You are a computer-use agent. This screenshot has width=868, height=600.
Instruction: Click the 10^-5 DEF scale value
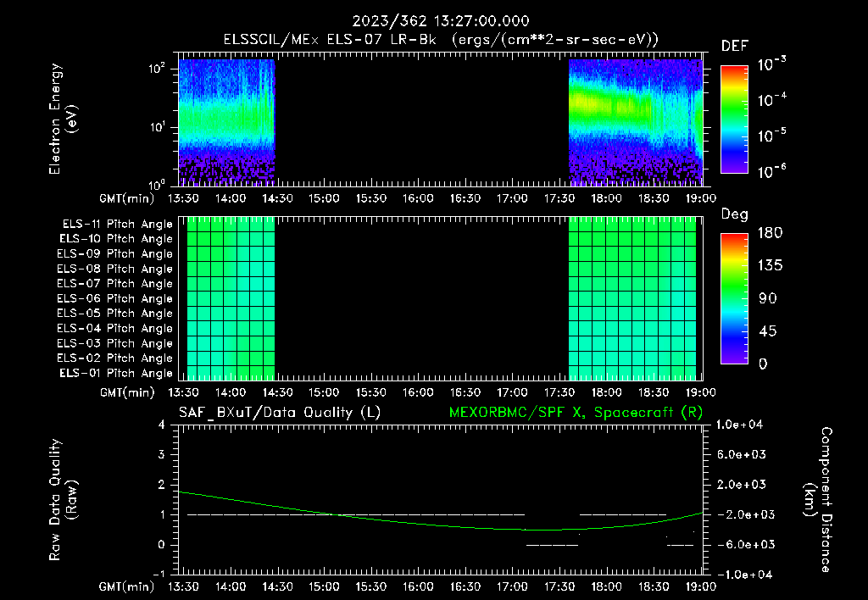click(771, 135)
